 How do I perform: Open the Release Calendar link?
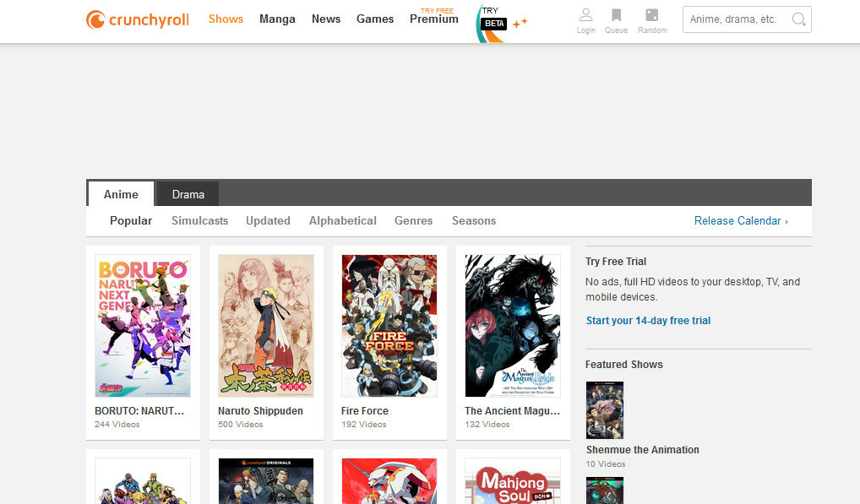738,220
